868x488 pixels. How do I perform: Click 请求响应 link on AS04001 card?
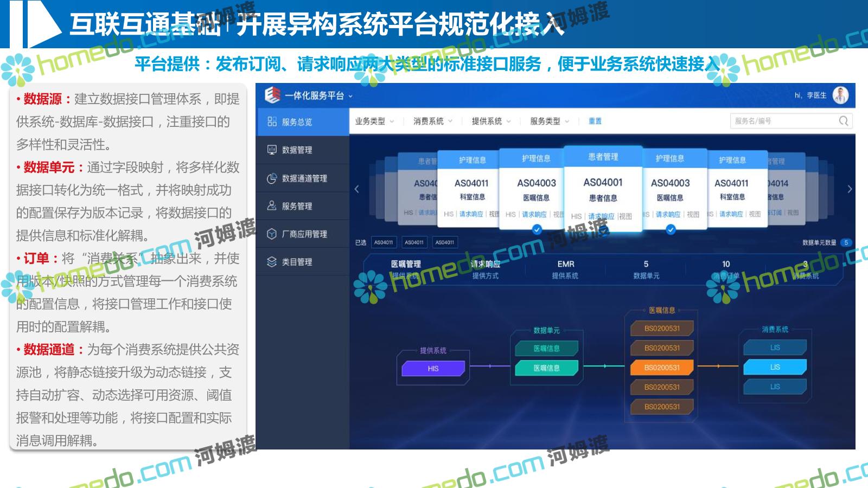pos(601,216)
